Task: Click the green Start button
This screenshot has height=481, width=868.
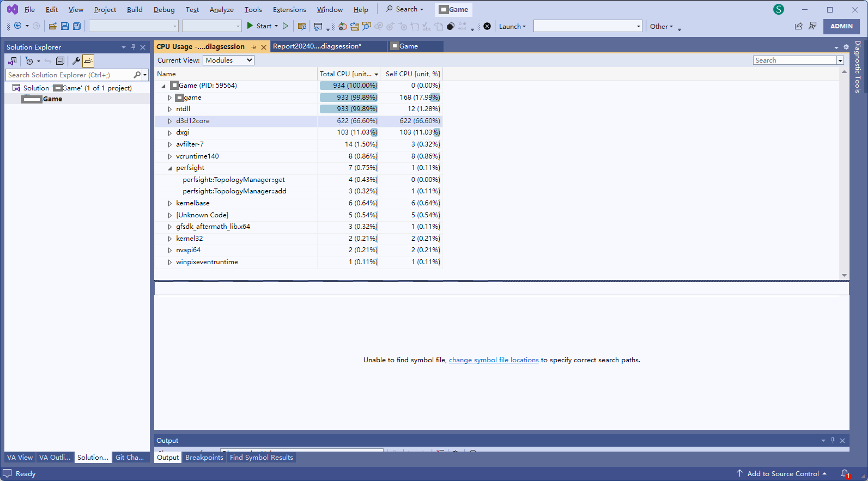Action: coord(259,26)
